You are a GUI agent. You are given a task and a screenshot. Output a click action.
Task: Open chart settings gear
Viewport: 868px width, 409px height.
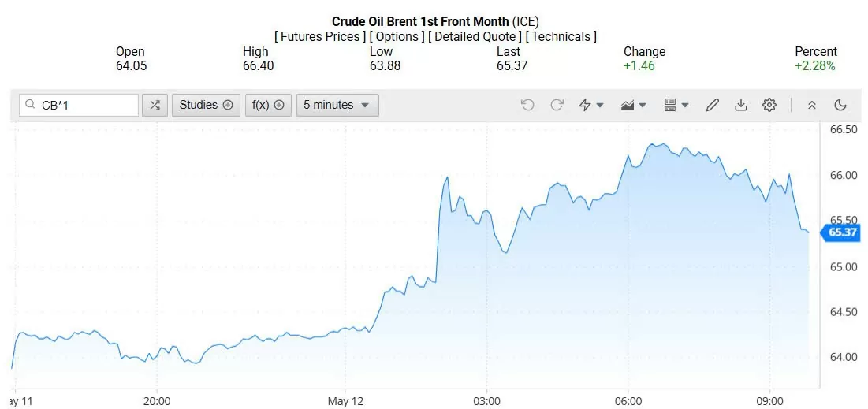click(769, 105)
